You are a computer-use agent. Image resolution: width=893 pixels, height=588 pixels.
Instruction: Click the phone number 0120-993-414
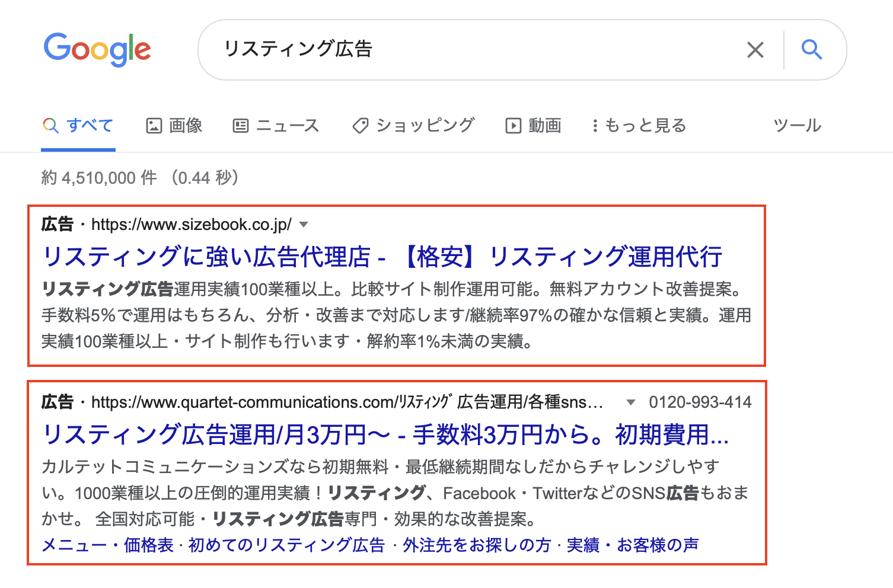(700, 402)
